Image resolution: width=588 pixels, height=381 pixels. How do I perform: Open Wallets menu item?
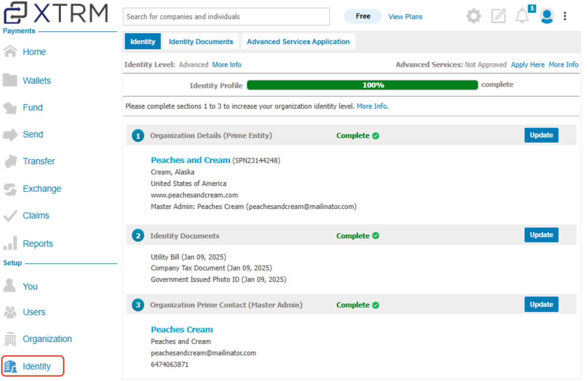[37, 81]
